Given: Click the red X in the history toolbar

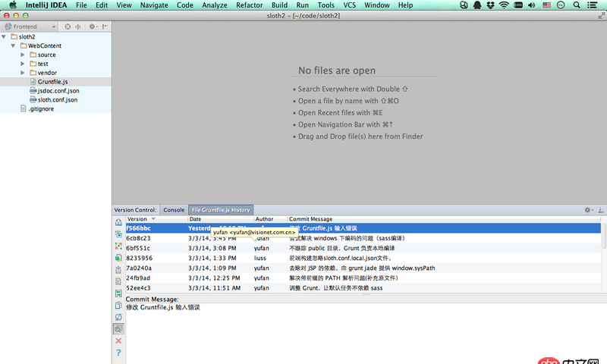Looking at the screenshot, I should coord(118,340).
